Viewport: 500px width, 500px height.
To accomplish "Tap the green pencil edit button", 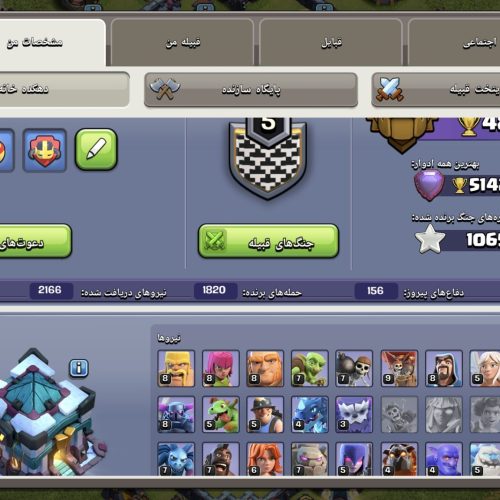I will pos(96,150).
